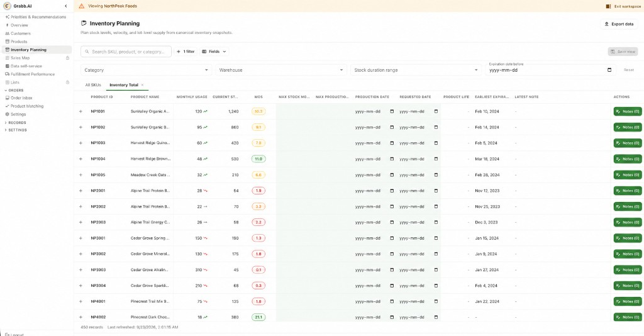The width and height of the screenshot is (644, 336).
Task: Click the Product ID column header
Action: click(x=102, y=97)
